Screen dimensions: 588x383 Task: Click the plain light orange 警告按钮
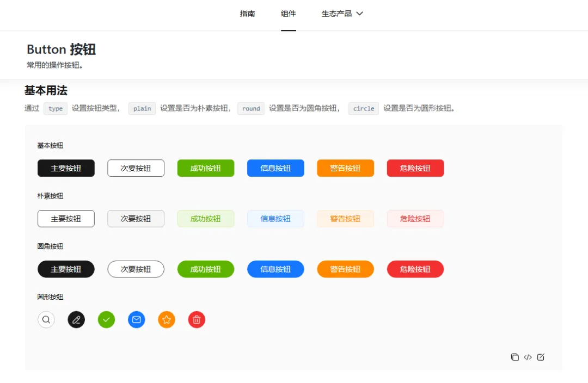(x=345, y=219)
